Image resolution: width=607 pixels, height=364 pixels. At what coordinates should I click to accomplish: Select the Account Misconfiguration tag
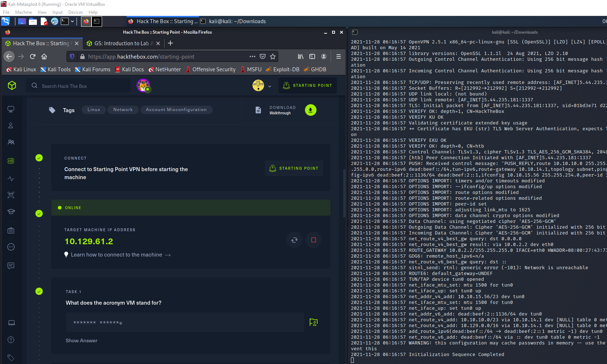pyautogui.click(x=176, y=110)
